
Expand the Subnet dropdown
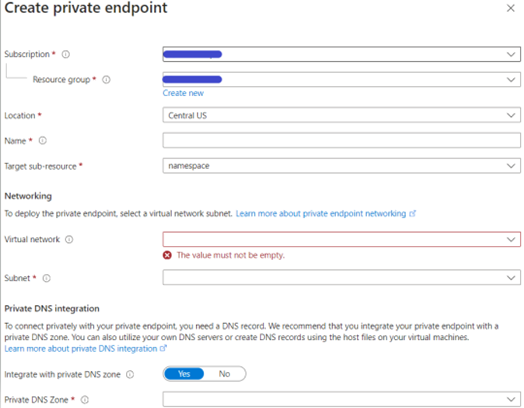[x=342, y=277]
